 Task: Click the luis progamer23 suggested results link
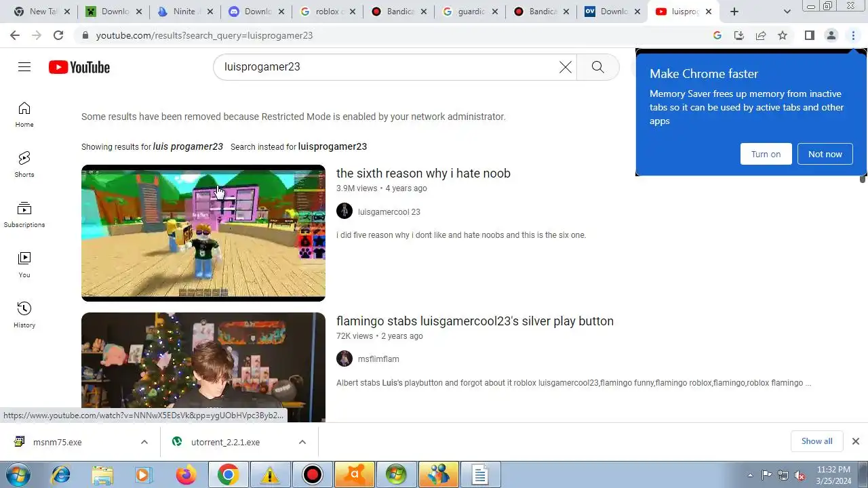coord(188,146)
